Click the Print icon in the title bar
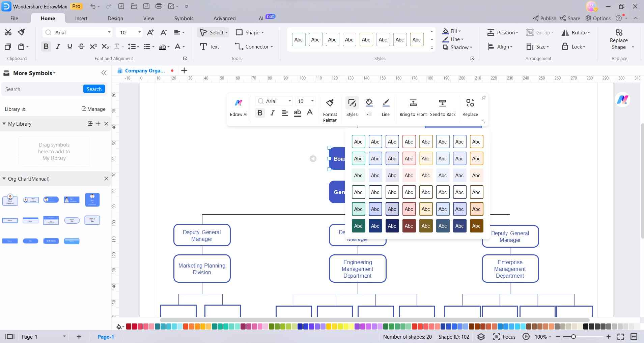The image size is (644, 343). click(x=159, y=6)
